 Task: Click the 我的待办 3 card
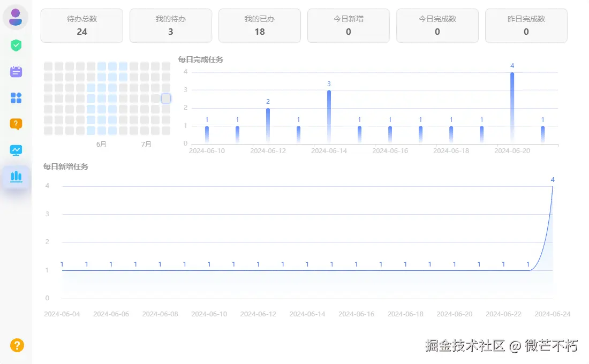coord(171,26)
